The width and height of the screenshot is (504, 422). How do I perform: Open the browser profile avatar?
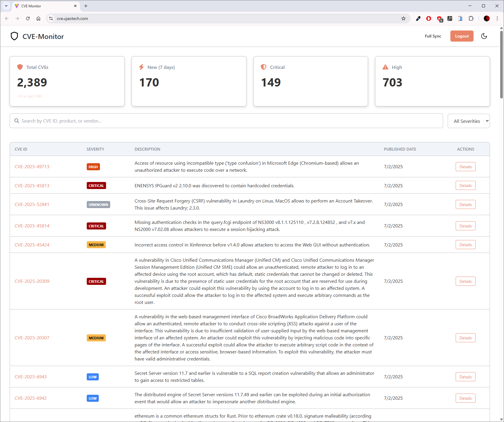pos(487,18)
